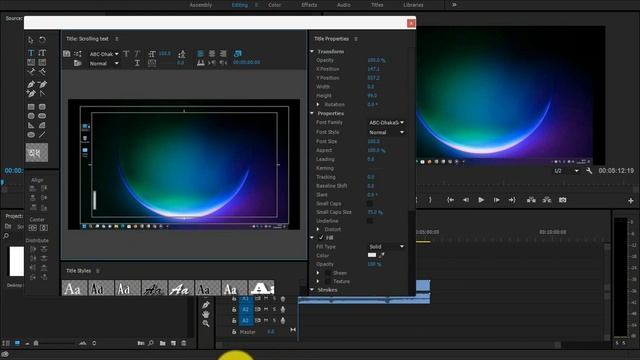The image size is (640, 360).
Task: Select the Wedge shape tool
Action: point(31,125)
